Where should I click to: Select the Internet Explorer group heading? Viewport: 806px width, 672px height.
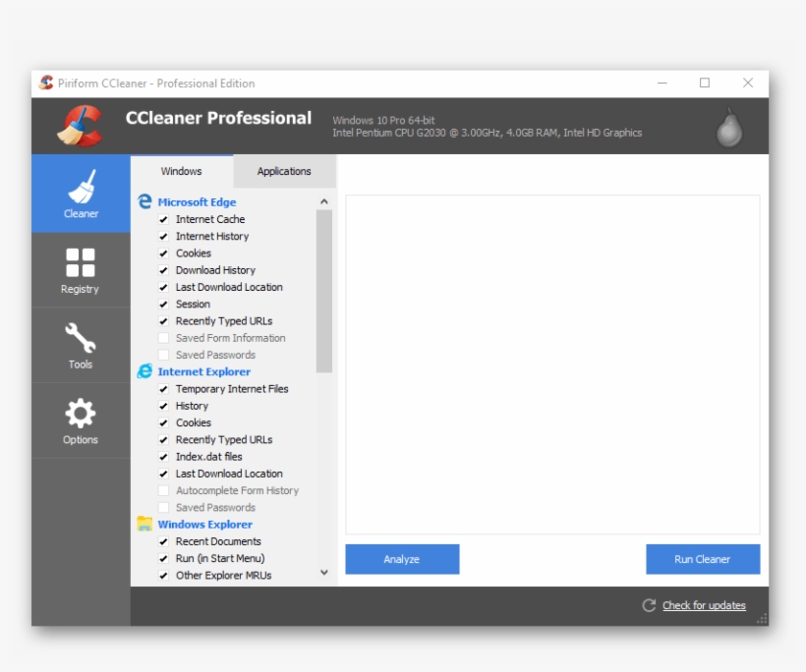pos(204,371)
